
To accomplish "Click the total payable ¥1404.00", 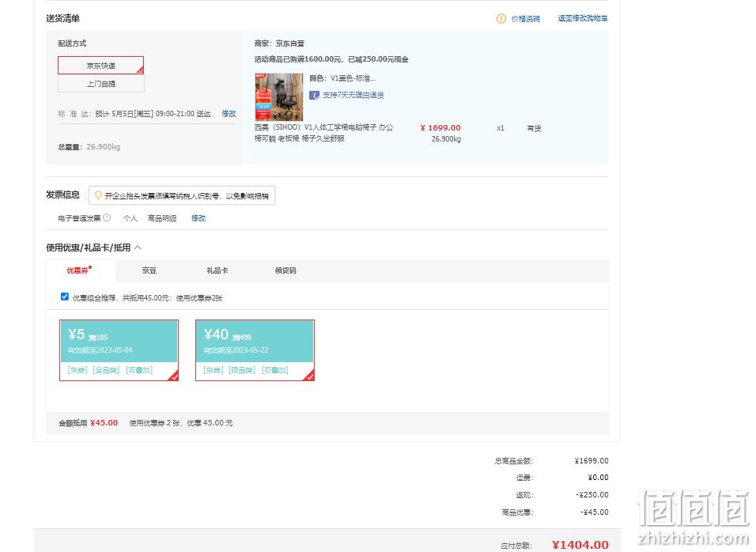I will tap(580, 545).
